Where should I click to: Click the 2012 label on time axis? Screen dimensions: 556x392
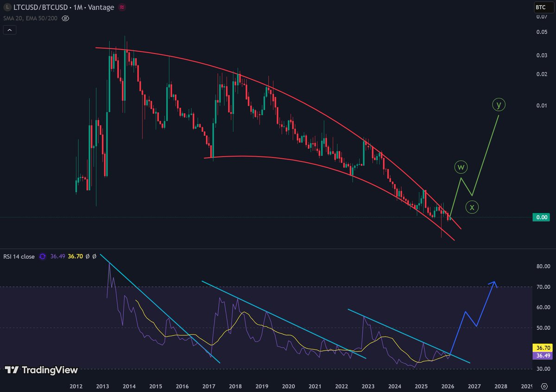click(x=76, y=386)
